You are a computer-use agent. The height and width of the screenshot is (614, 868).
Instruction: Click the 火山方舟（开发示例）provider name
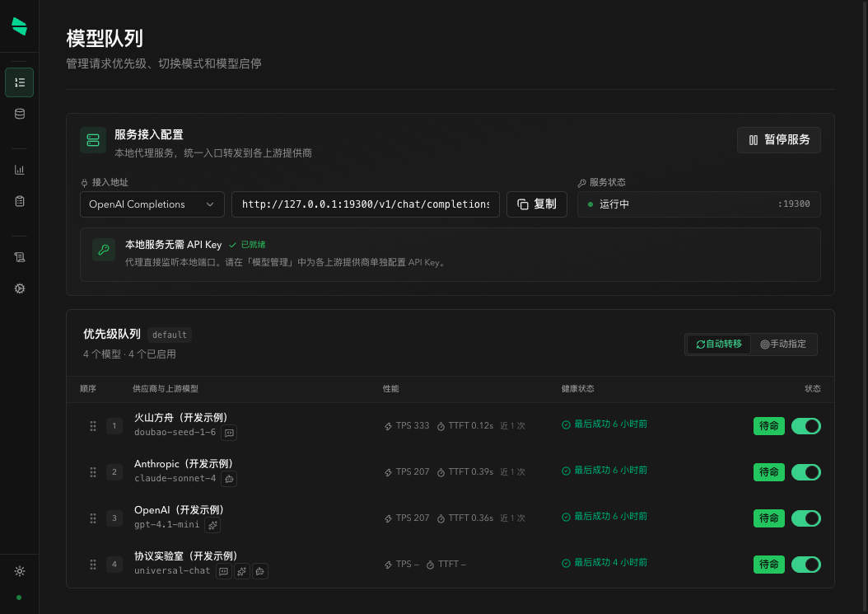[181, 418]
